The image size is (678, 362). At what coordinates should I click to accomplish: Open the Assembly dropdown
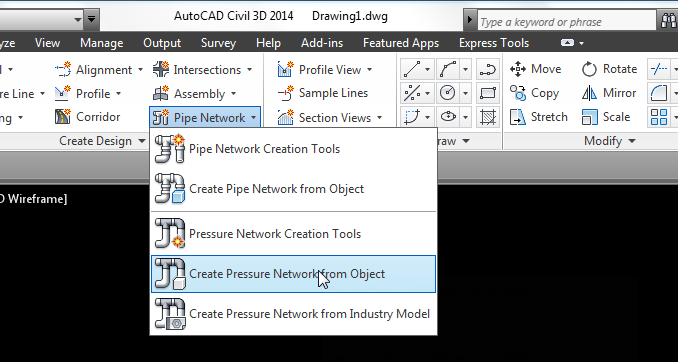pyautogui.click(x=233, y=93)
